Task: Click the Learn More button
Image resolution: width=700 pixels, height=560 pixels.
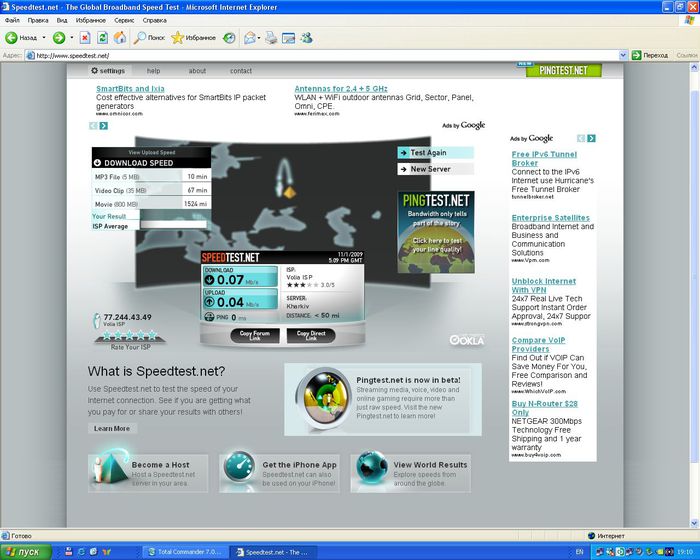Action: [112, 428]
